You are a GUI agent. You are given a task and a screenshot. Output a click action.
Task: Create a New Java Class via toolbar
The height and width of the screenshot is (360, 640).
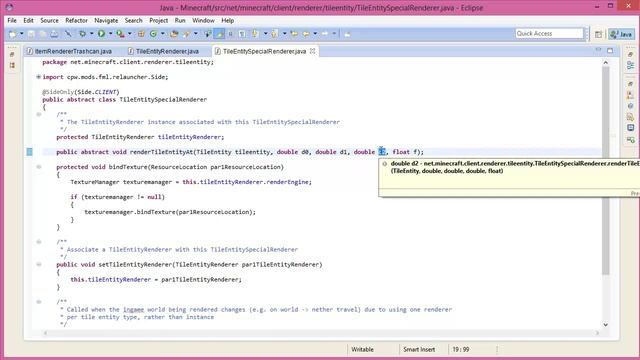153,34
